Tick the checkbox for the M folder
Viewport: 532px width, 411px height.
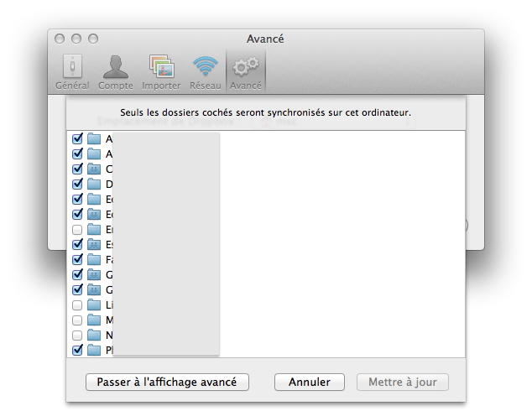click(x=78, y=320)
